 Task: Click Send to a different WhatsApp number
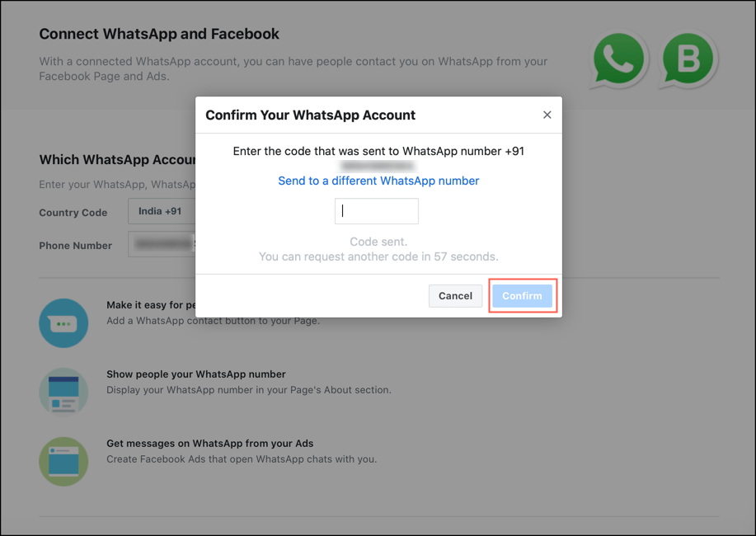coord(378,181)
